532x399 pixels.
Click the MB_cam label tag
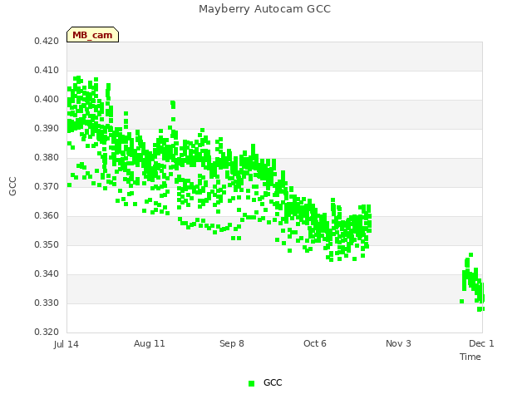[x=92, y=35]
